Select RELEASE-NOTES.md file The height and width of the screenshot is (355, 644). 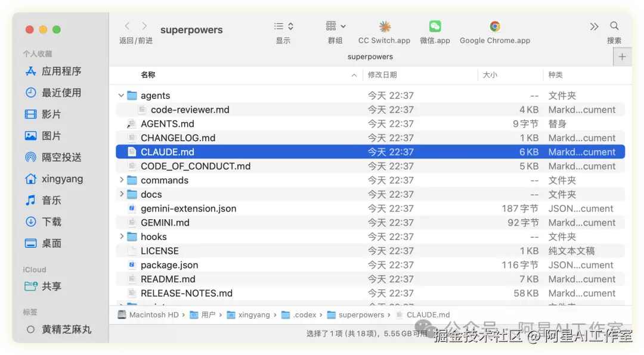[x=370, y=293]
